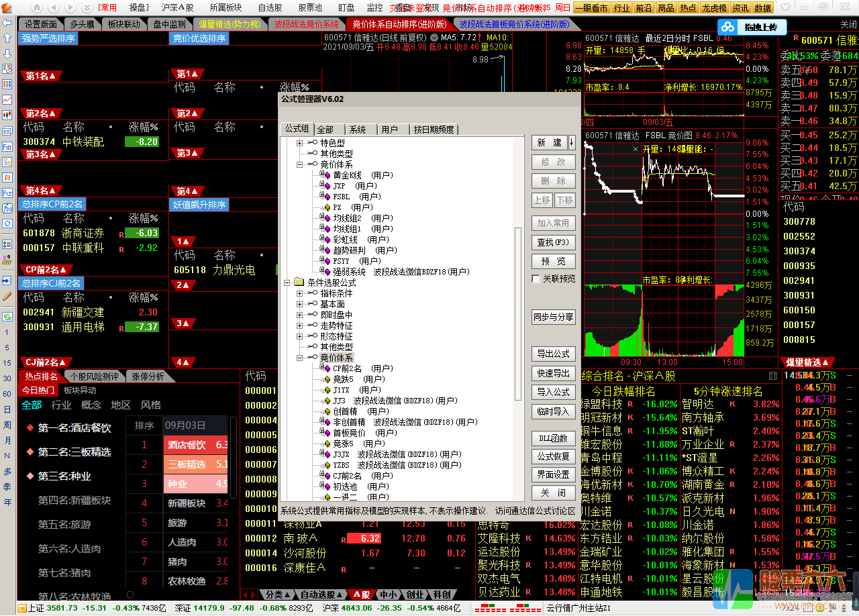Select the 行业 filter in hot ranking

coord(61,405)
